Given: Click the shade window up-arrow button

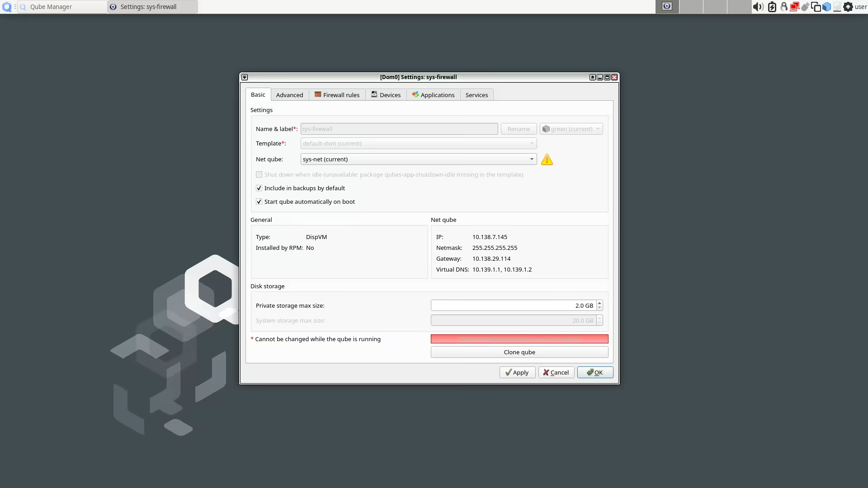Looking at the screenshot, I should [592, 77].
